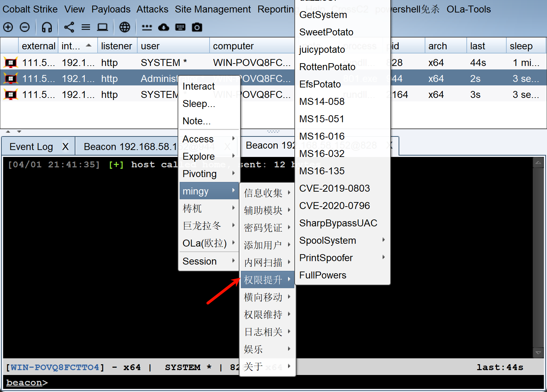Run GetSystem privilege escalation
547x392 pixels.
(x=342, y=15)
